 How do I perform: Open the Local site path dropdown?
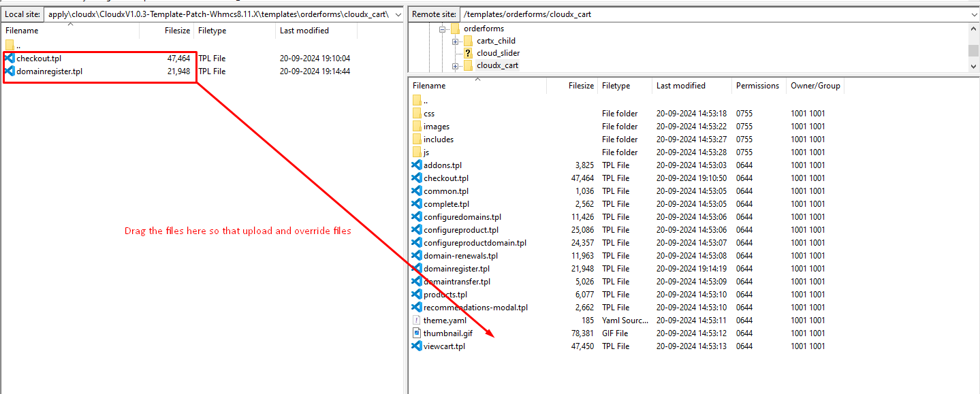(x=398, y=14)
